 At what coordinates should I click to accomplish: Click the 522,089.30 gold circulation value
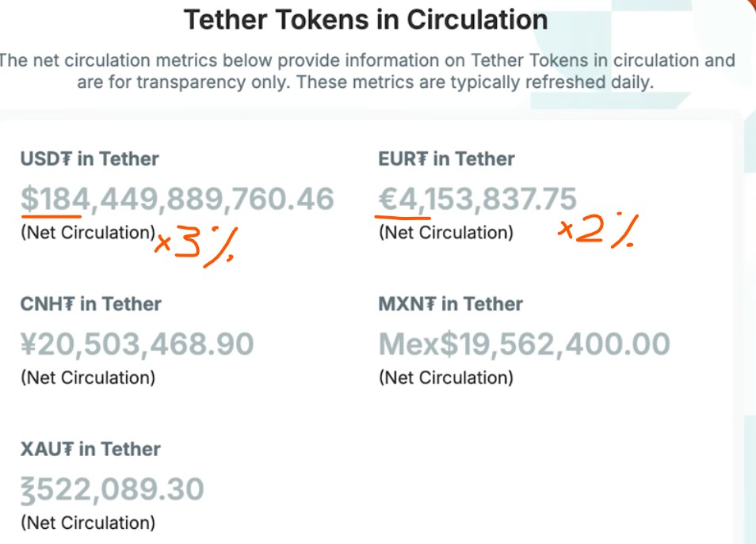[112, 489]
